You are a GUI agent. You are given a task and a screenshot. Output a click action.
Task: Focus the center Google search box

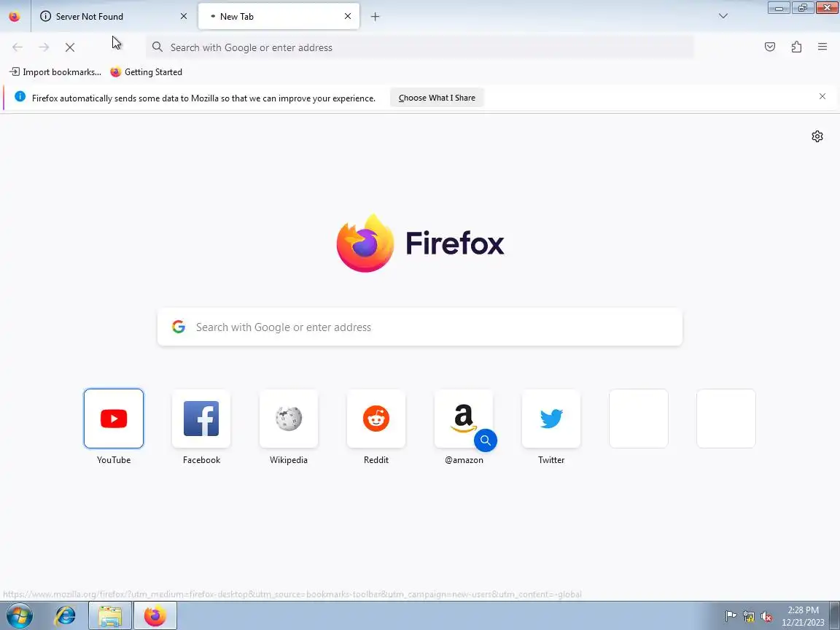click(419, 327)
